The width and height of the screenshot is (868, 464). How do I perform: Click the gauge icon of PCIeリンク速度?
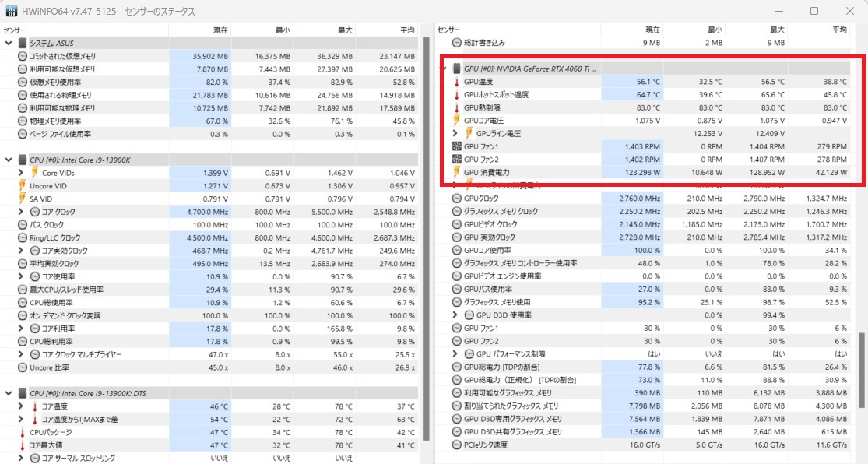(457, 445)
